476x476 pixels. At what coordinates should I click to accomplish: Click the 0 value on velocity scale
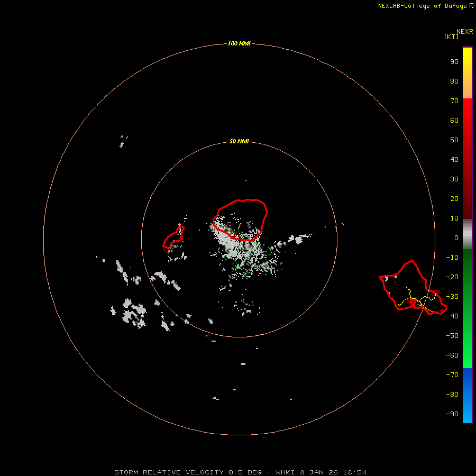[456, 238]
